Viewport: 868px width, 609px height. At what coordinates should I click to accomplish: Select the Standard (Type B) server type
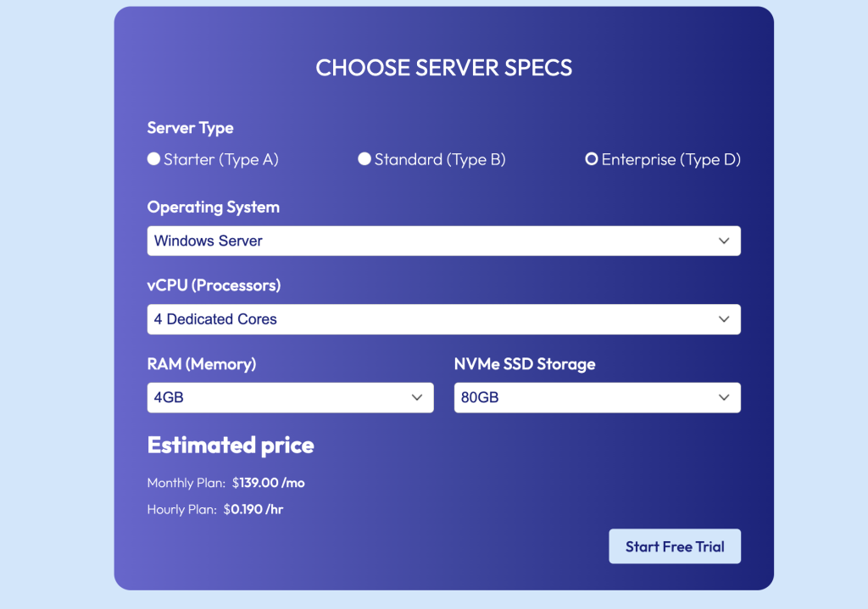364,158
